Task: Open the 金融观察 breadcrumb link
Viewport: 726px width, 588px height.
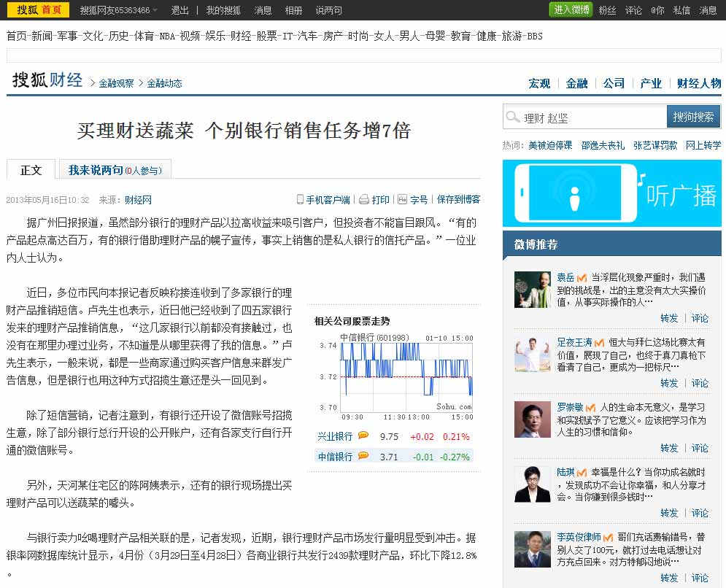Action: (x=116, y=83)
